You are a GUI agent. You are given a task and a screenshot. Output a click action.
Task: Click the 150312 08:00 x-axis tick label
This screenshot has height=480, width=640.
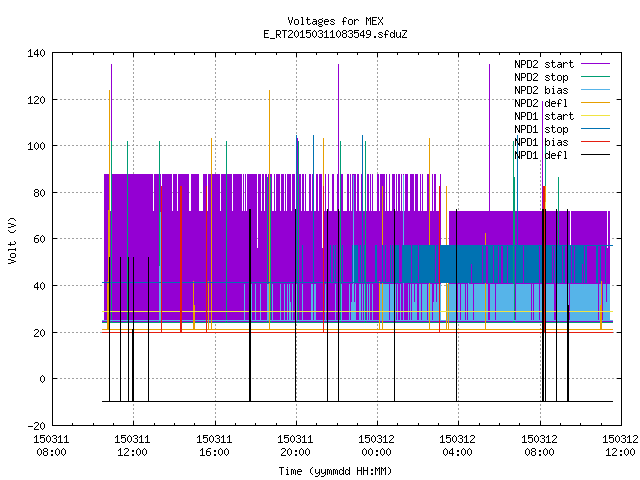pos(539,446)
